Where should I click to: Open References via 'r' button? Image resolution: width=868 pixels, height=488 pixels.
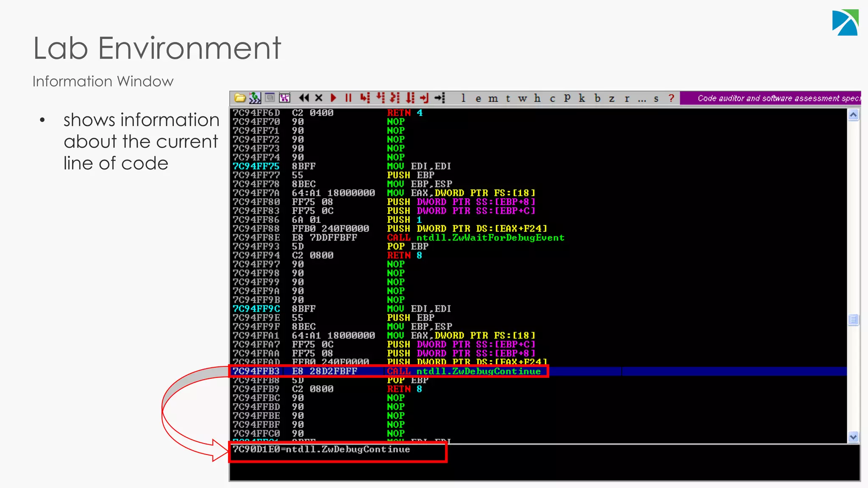[x=627, y=99]
